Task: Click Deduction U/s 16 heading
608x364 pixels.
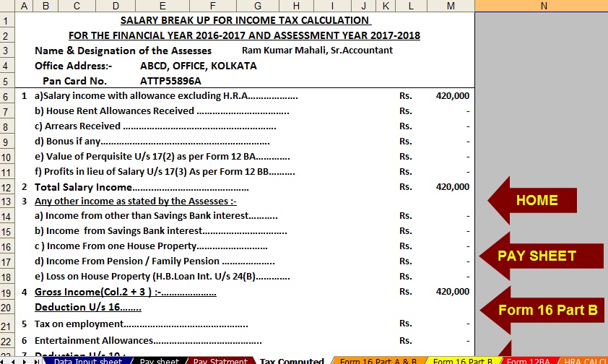Action: (87, 307)
